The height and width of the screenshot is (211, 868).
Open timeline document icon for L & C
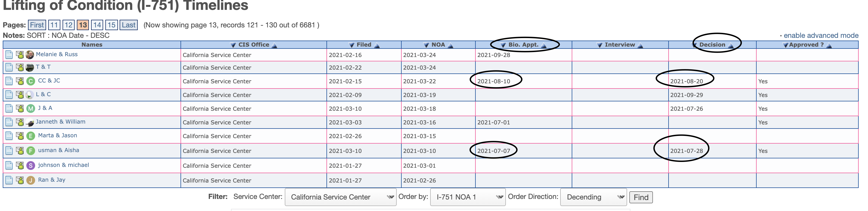coord(9,95)
